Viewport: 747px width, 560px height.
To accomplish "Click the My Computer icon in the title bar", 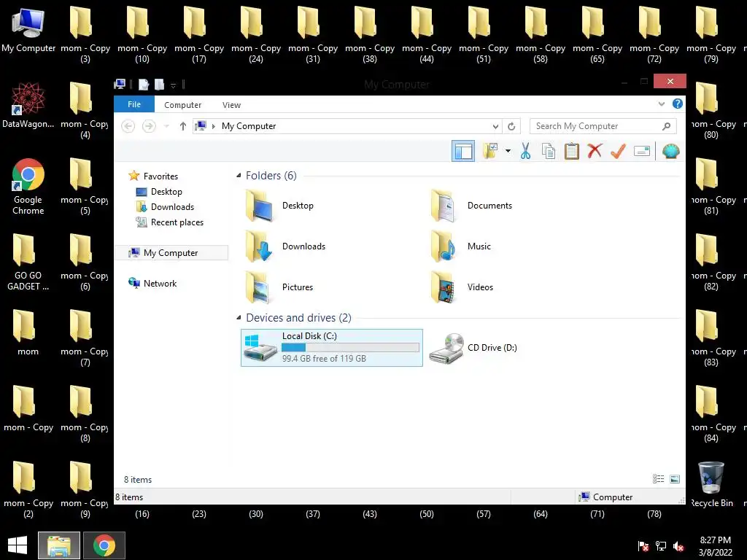I will [120, 85].
